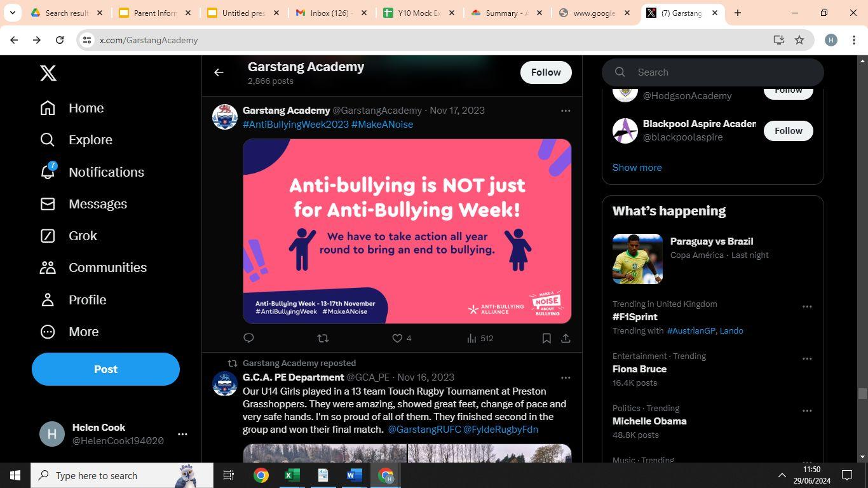Open the @FyldeRugbyFdn mention
Viewport: 868px width, 488px height.
click(501, 430)
